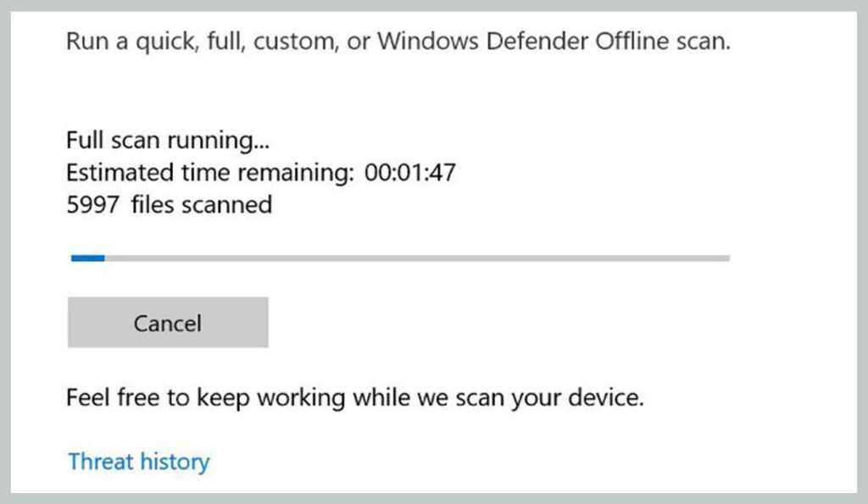The height and width of the screenshot is (504, 868).
Task: Click the gray unfilled progress bar area
Action: 424,258
